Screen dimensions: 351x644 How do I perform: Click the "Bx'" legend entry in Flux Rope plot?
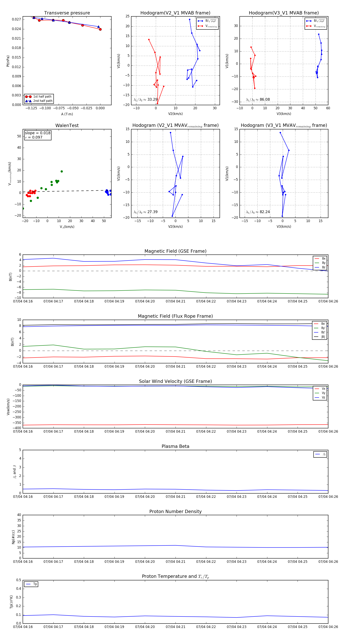tap(320, 324)
